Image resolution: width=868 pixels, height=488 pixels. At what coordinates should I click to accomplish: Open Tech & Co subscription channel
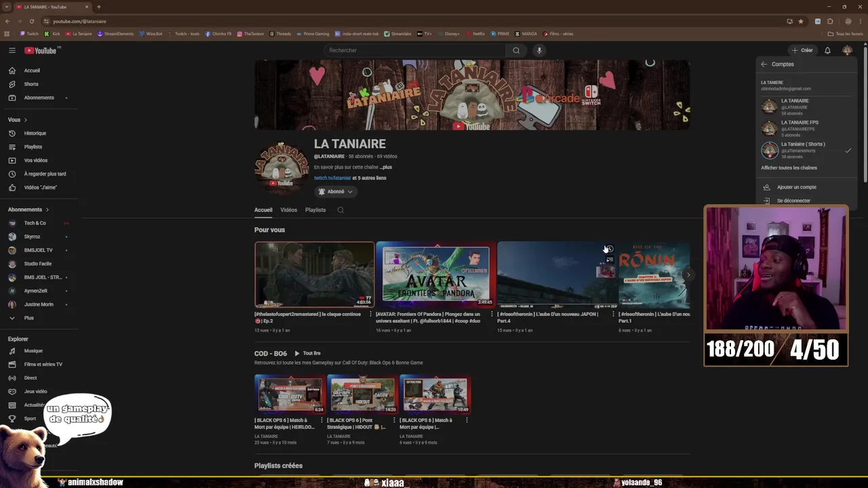tap(38, 223)
